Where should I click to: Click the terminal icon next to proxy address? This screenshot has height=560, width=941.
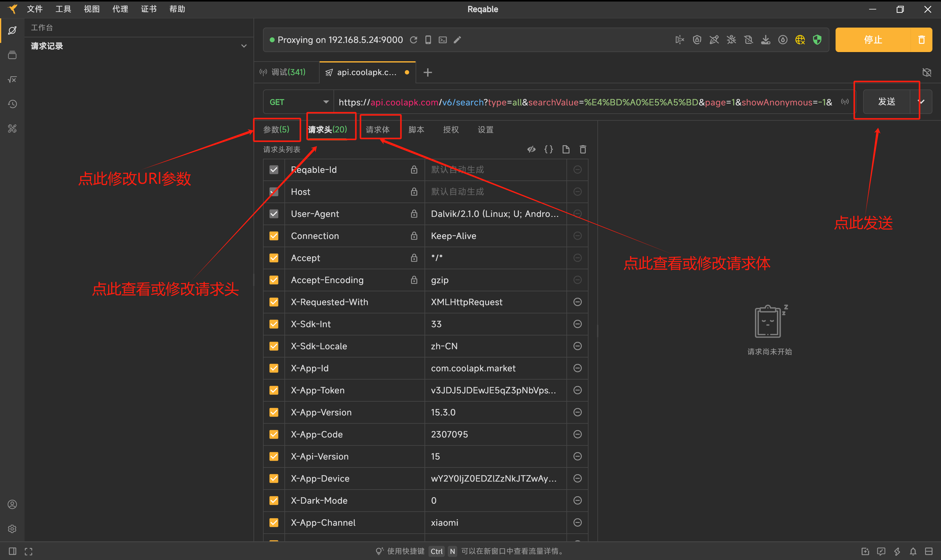pyautogui.click(x=443, y=40)
